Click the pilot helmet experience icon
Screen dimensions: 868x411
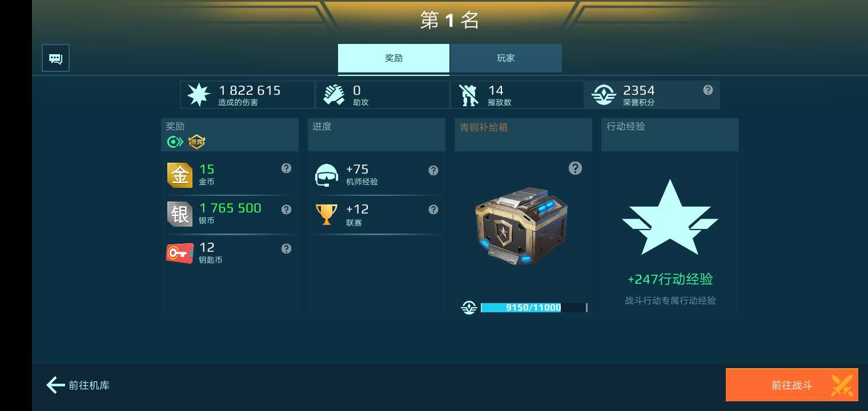click(x=326, y=175)
